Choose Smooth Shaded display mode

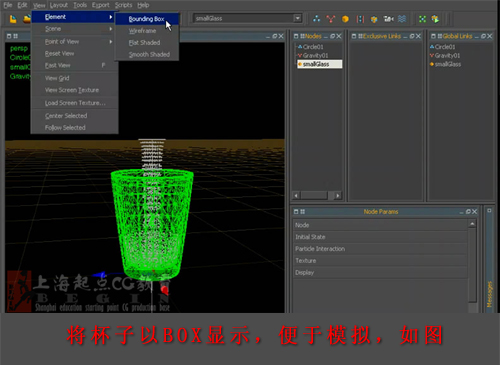point(147,54)
